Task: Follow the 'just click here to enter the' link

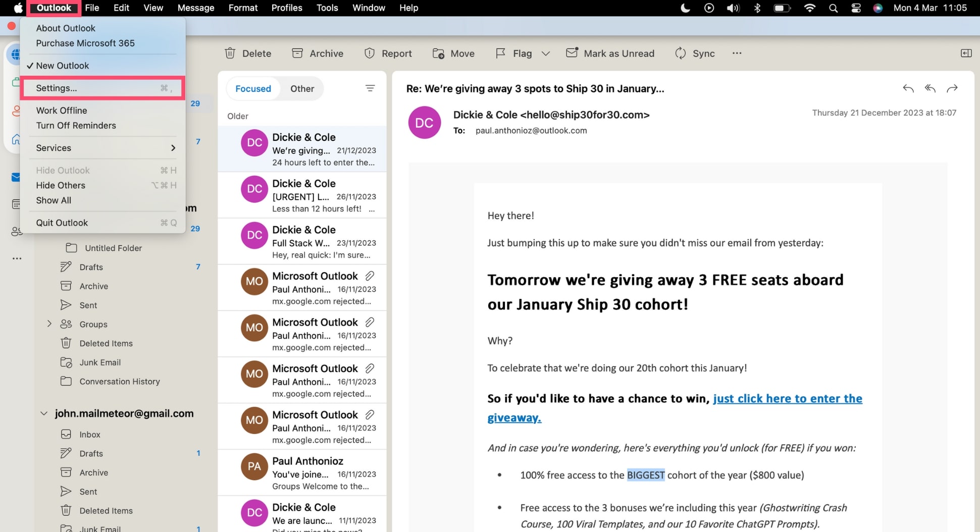Action: [x=787, y=399]
